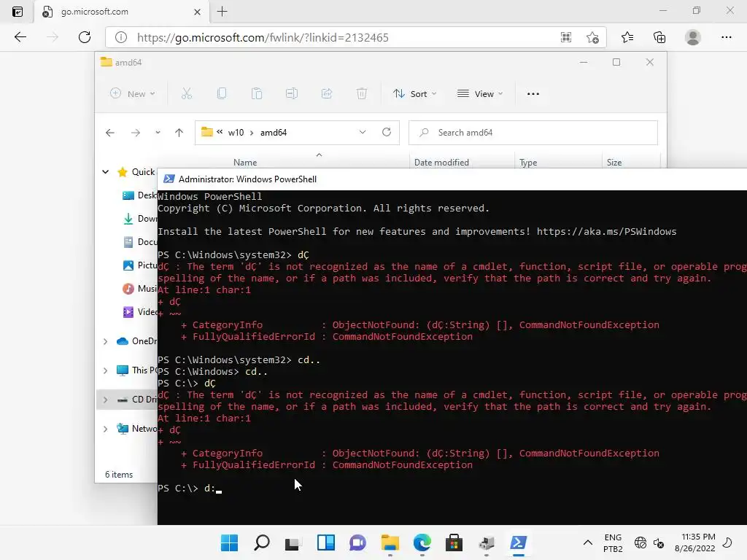The image size is (747, 560).
Task: Expand the address bar history dropdown
Action: [x=363, y=133]
